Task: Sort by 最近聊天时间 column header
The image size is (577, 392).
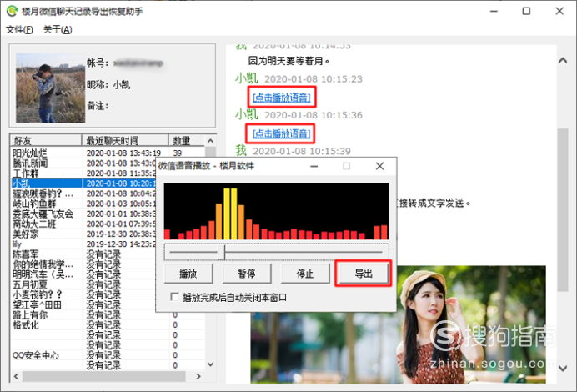Action: coord(125,141)
